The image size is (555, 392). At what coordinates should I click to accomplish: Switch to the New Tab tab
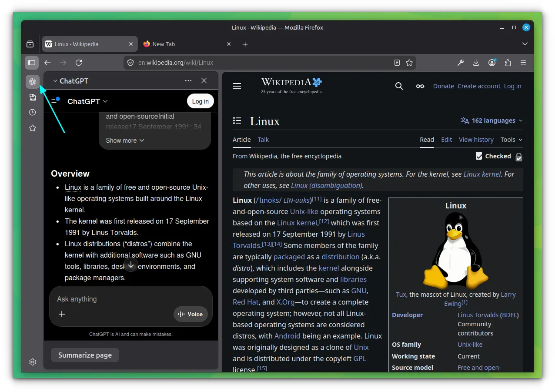(187, 44)
